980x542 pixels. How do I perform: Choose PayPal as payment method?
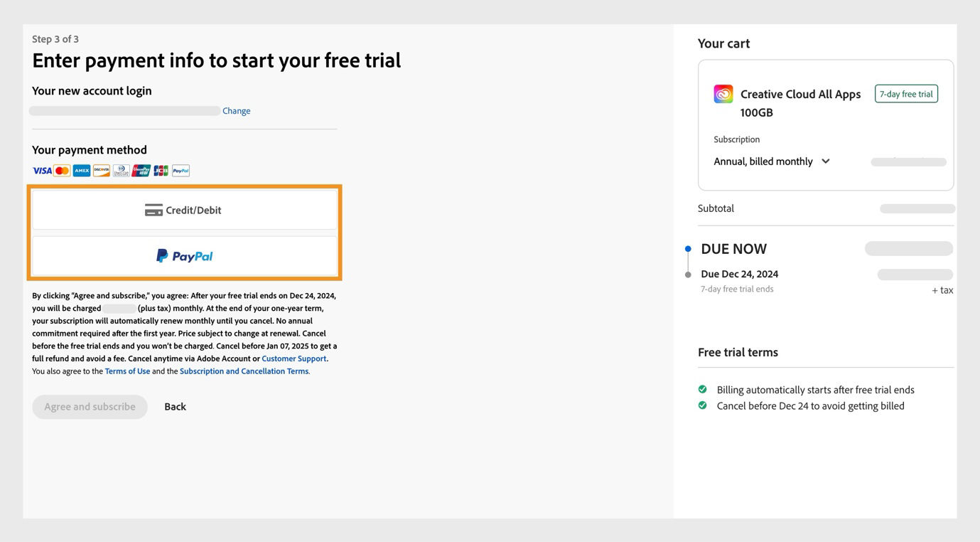click(185, 256)
